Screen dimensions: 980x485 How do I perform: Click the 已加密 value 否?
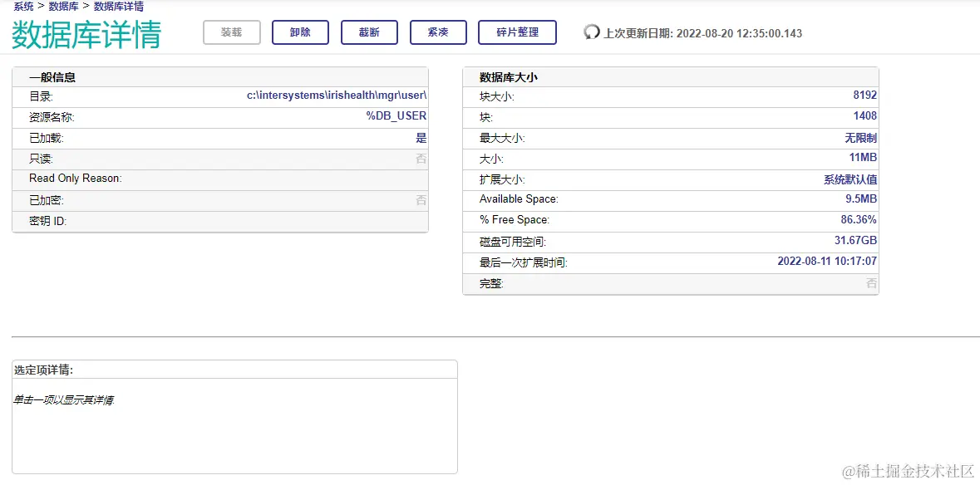pyautogui.click(x=421, y=200)
